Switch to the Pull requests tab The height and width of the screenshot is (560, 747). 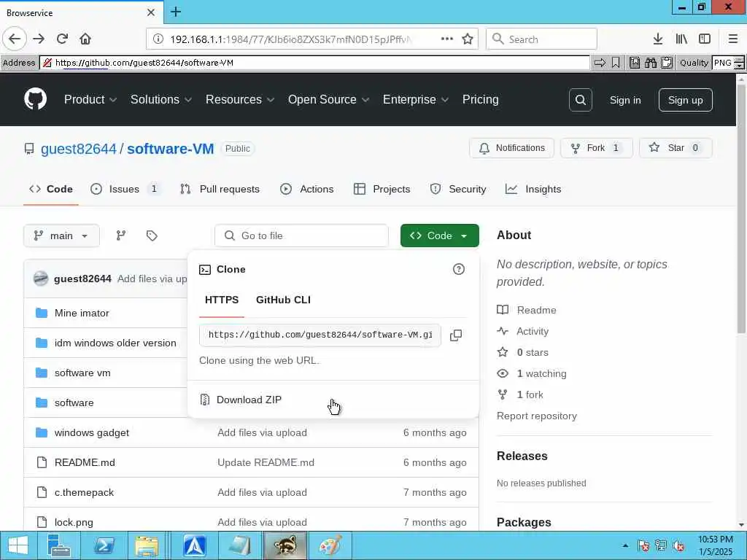(220, 189)
